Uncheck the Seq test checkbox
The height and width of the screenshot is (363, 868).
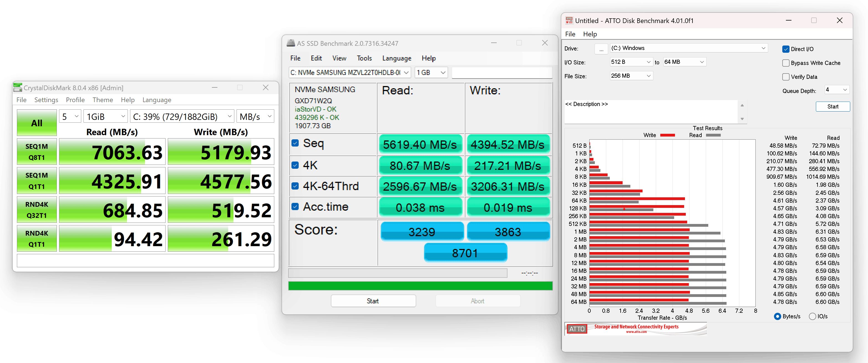(295, 143)
